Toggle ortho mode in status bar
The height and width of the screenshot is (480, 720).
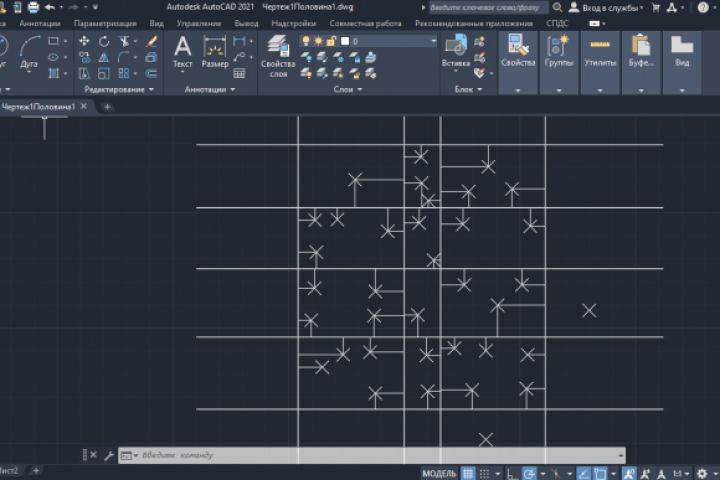click(512, 473)
